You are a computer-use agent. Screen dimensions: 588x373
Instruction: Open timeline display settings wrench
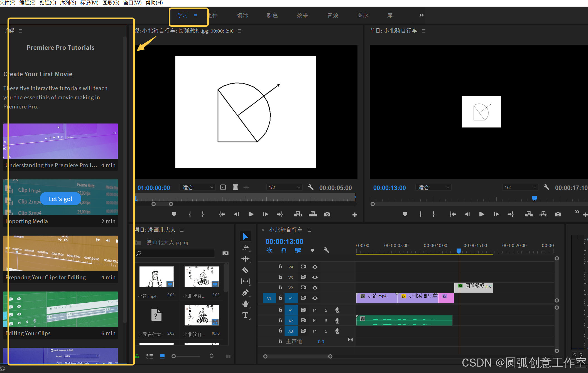coord(326,250)
